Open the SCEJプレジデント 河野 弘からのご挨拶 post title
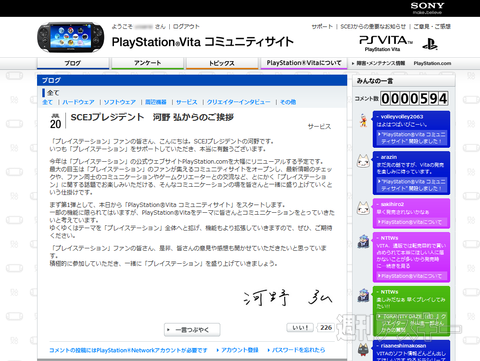The width and height of the screenshot is (480, 361). tap(152, 117)
